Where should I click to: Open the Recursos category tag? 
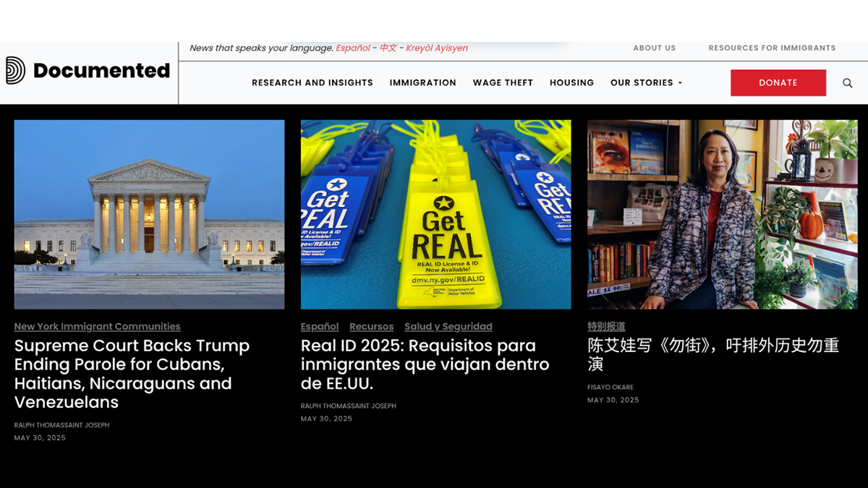(x=372, y=327)
